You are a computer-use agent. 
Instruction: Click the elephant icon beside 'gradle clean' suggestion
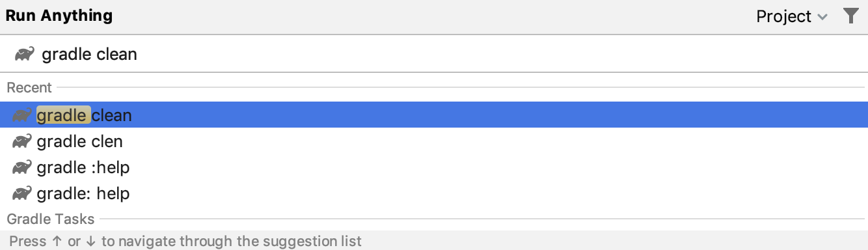[x=22, y=115]
